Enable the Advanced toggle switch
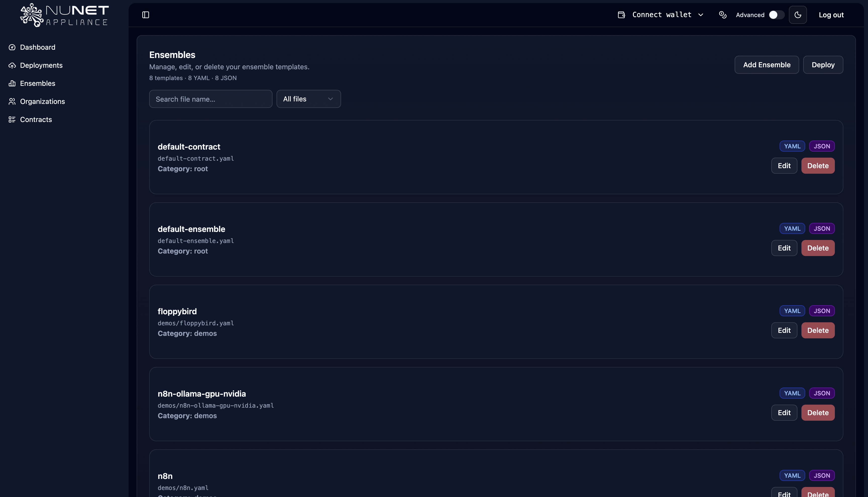This screenshot has height=497, width=868. pos(776,15)
